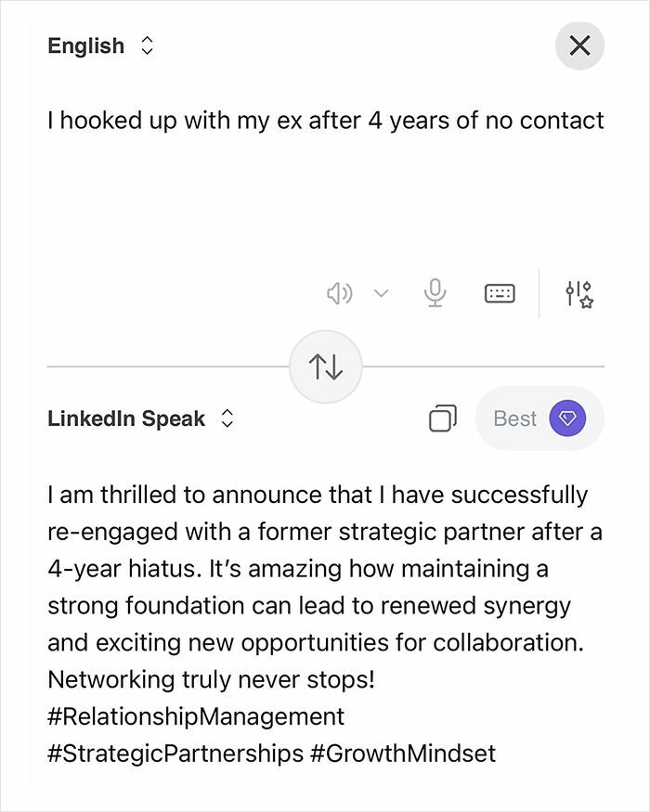The image size is (650, 812).
Task: Click the LinkedIn Speak target label
Action: pos(126,419)
